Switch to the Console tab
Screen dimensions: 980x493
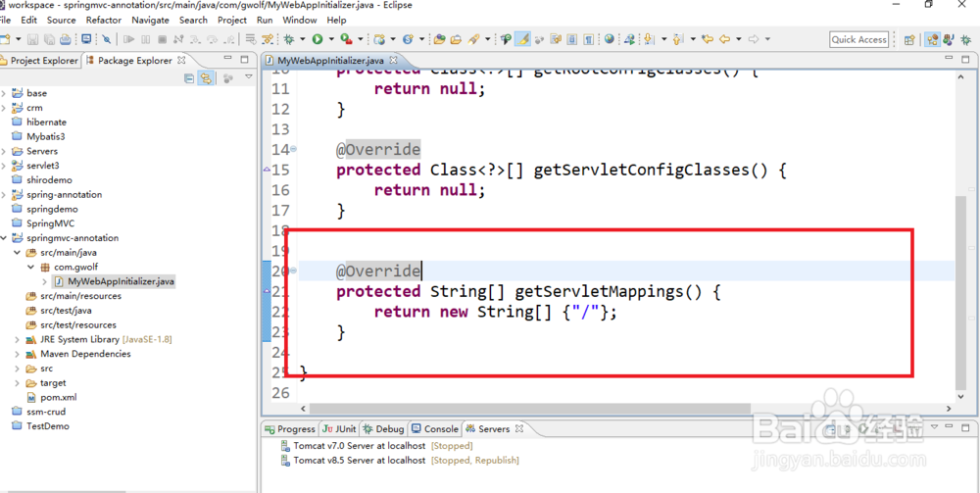click(x=435, y=429)
